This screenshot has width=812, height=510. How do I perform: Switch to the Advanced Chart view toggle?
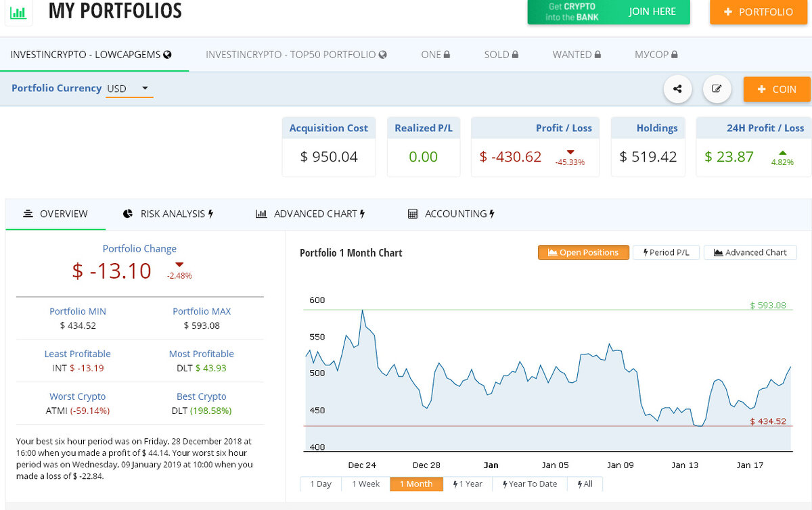point(750,252)
